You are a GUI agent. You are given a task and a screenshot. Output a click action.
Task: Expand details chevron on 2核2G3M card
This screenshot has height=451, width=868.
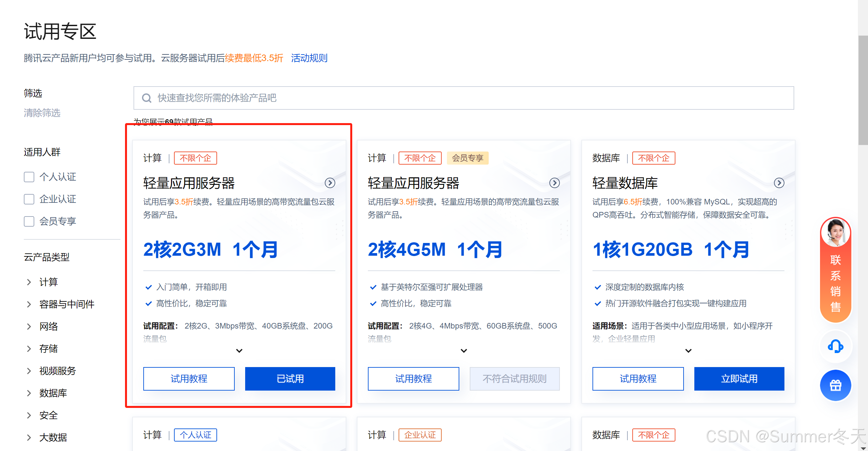point(239,350)
